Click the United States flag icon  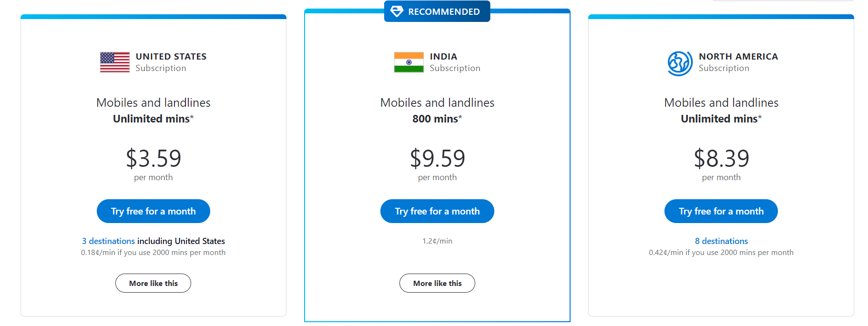coord(115,62)
